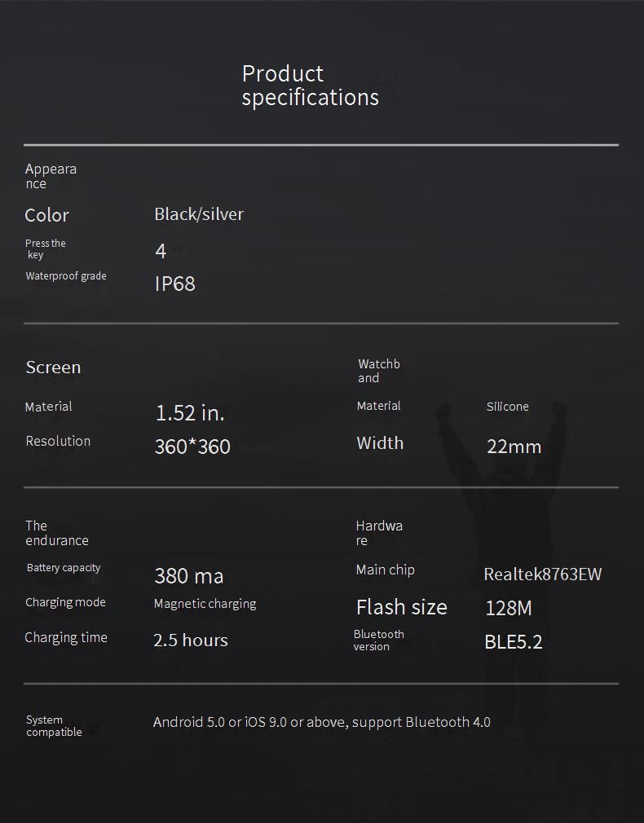Click the Screen section heading
644x823 pixels.
coord(53,367)
